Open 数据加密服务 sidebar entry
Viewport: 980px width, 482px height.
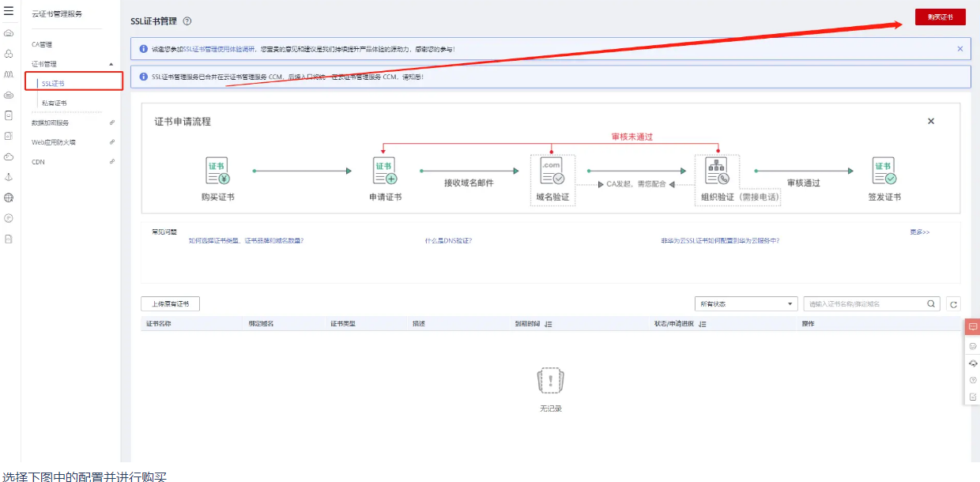pos(51,122)
